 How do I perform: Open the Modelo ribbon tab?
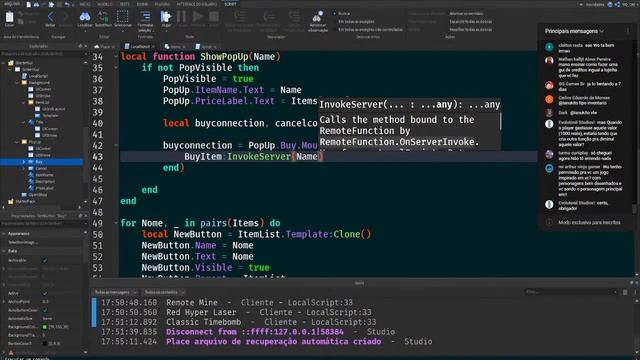click(x=104, y=4)
